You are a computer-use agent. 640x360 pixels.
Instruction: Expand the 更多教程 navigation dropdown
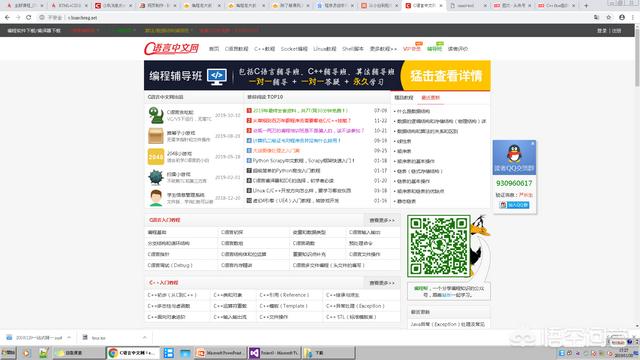(383, 49)
